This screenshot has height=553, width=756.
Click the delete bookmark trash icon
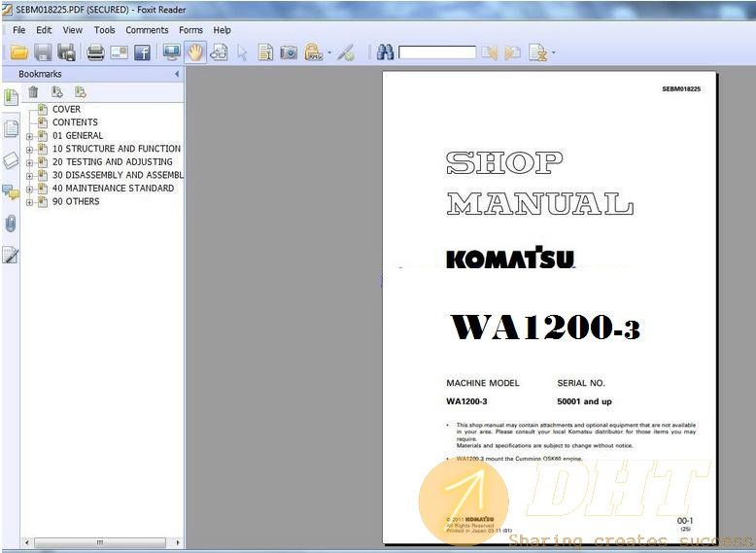[x=33, y=91]
